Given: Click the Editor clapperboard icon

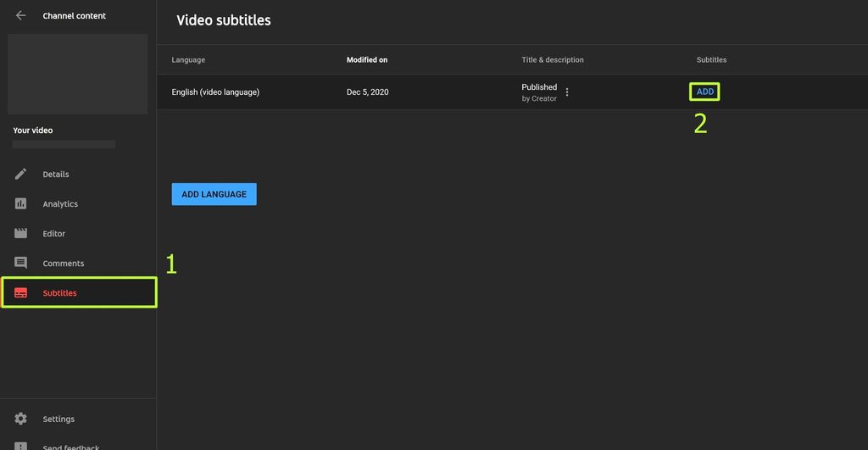Looking at the screenshot, I should coord(21,233).
